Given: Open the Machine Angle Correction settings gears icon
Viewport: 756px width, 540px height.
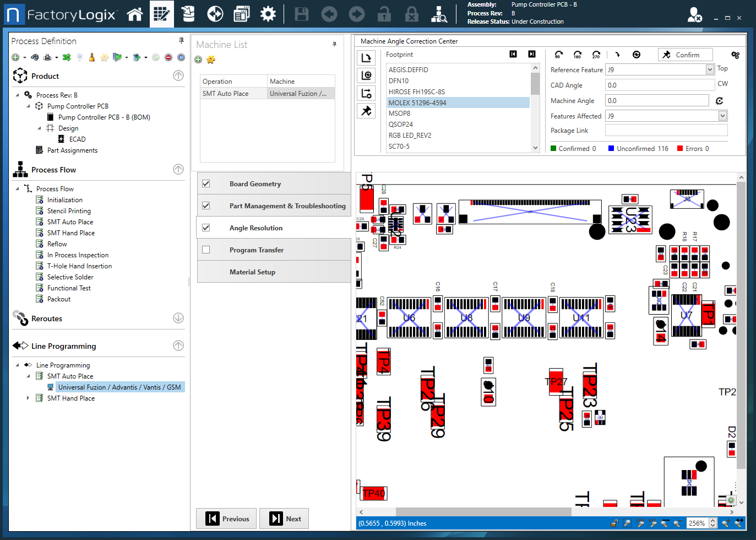Looking at the screenshot, I should [736, 55].
